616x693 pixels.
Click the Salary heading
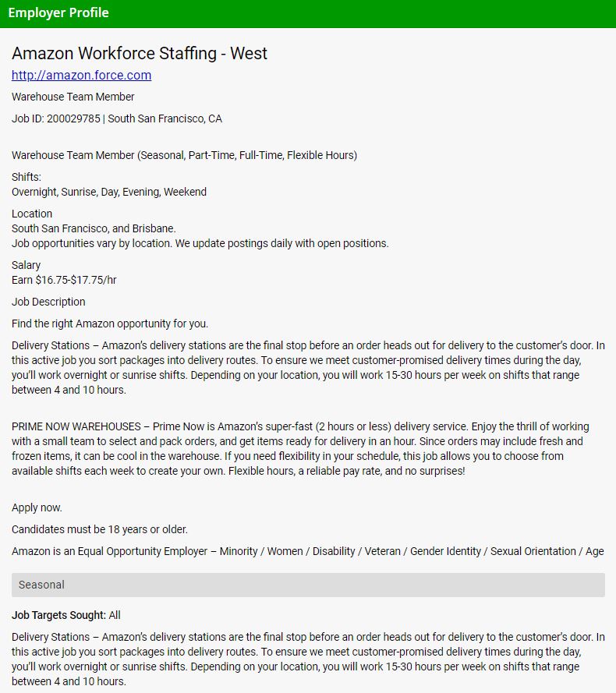point(26,265)
